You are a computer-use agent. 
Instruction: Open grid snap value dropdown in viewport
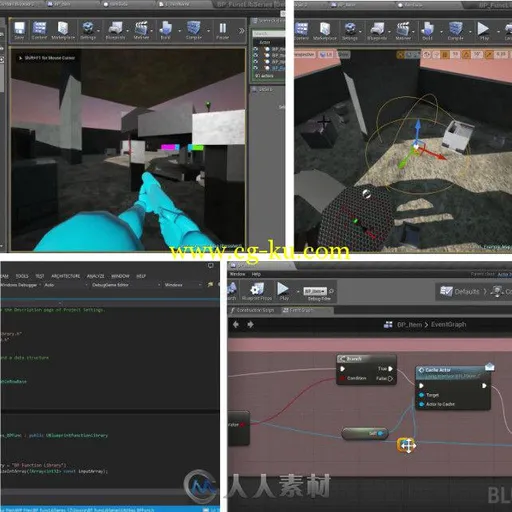pos(455,54)
